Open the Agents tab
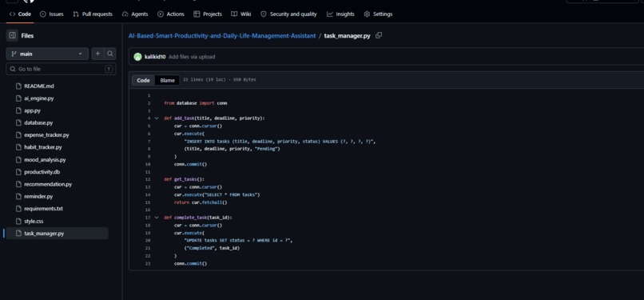The height and width of the screenshot is (300, 644). pyautogui.click(x=135, y=14)
